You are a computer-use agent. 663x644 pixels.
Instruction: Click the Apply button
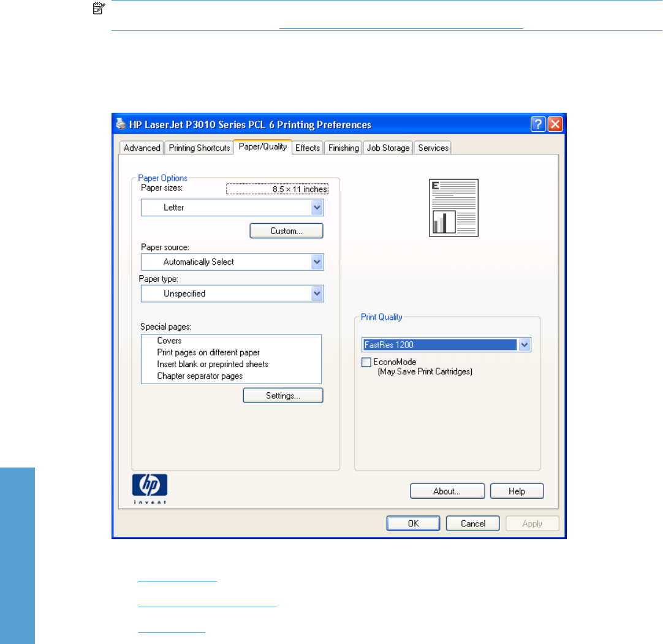pyautogui.click(x=532, y=523)
